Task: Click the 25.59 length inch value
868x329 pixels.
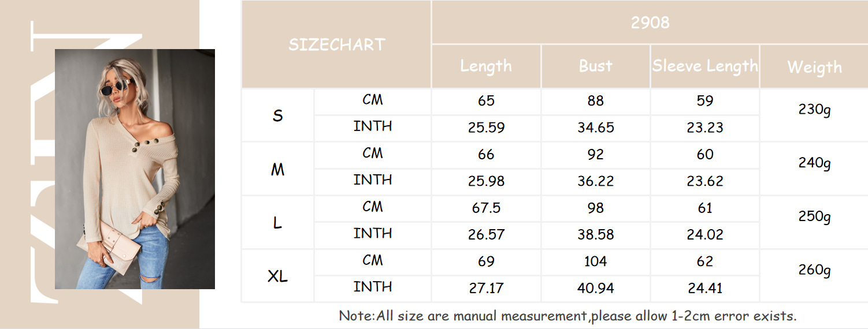Action: coord(486,128)
